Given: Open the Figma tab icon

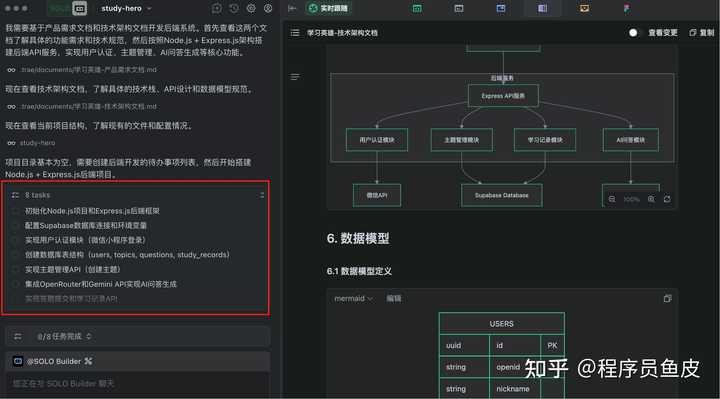Looking at the screenshot, I should point(627,8).
